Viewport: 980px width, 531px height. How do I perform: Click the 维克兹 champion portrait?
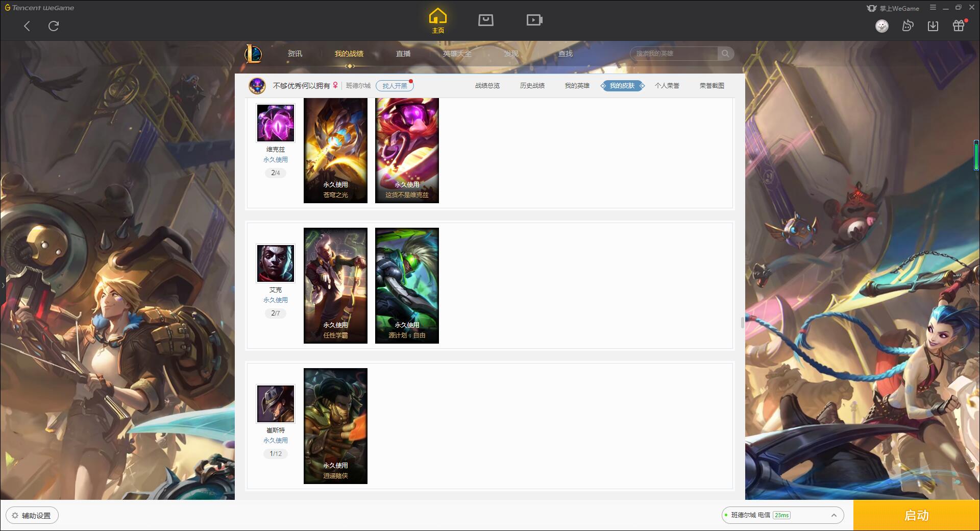[276, 123]
